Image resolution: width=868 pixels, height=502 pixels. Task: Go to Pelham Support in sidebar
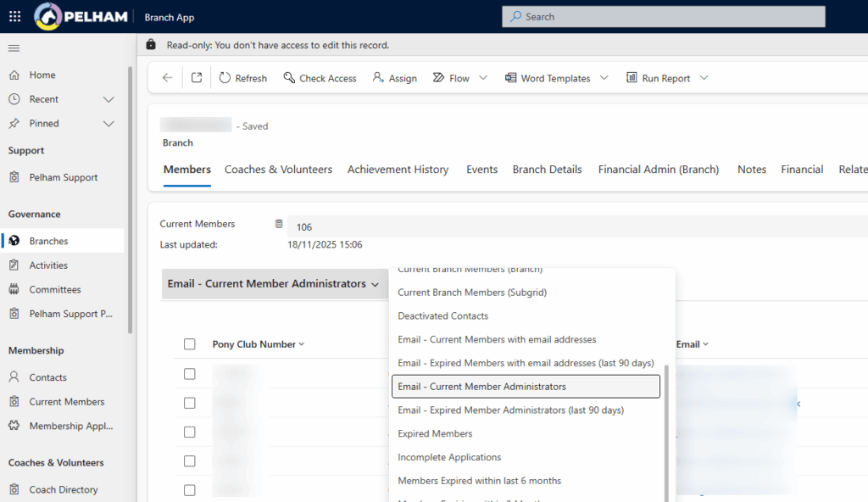63,177
